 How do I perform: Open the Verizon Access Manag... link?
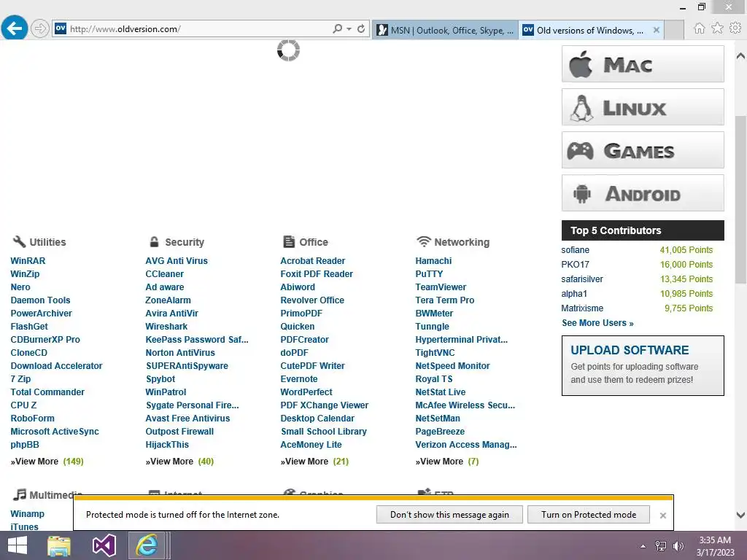(466, 445)
